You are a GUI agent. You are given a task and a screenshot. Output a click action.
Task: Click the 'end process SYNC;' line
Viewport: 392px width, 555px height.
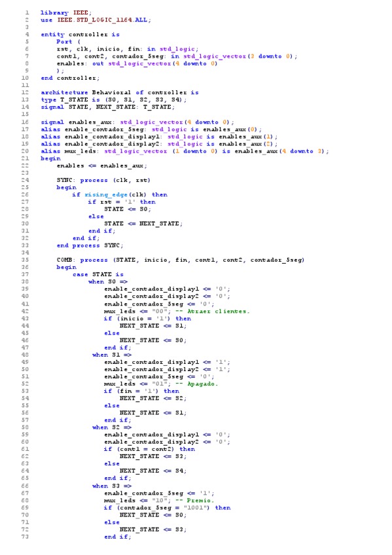tap(90, 245)
